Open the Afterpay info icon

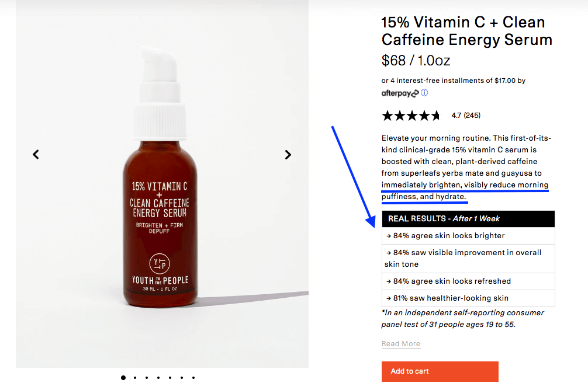424,92
